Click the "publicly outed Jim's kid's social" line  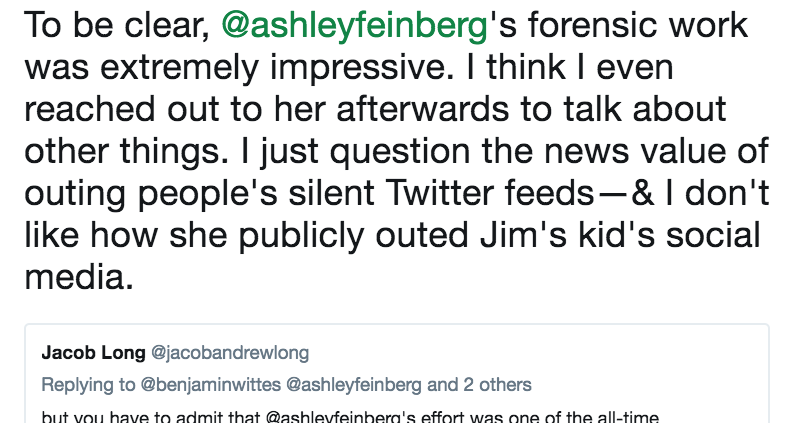(499, 235)
